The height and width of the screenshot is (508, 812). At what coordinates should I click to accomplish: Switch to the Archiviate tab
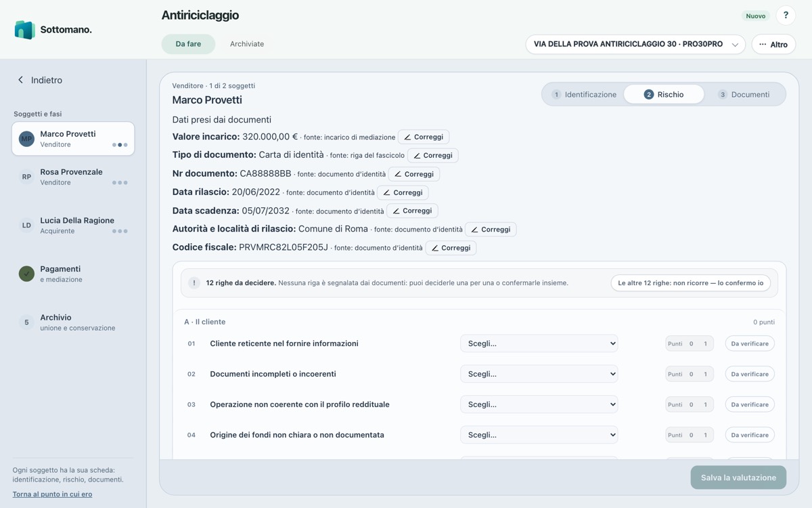tap(247, 44)
